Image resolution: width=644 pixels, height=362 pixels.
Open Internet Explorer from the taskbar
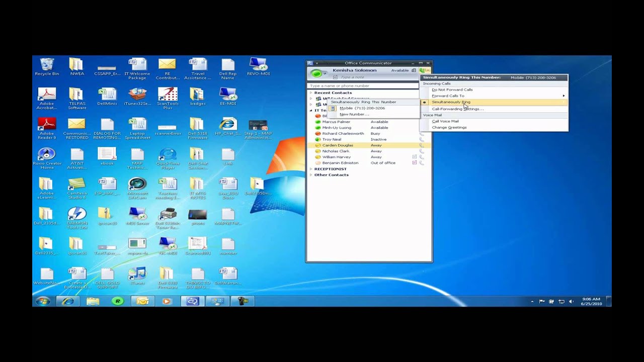(67, 301)
